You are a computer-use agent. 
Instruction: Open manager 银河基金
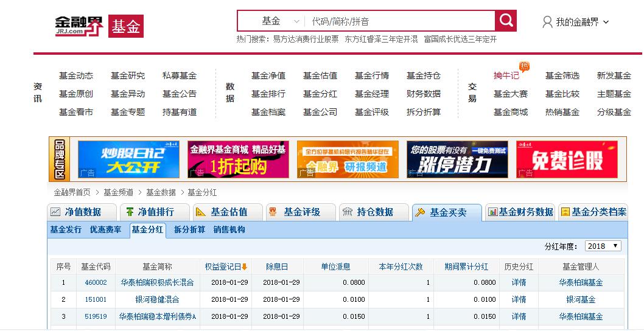(x=581, y=300)
